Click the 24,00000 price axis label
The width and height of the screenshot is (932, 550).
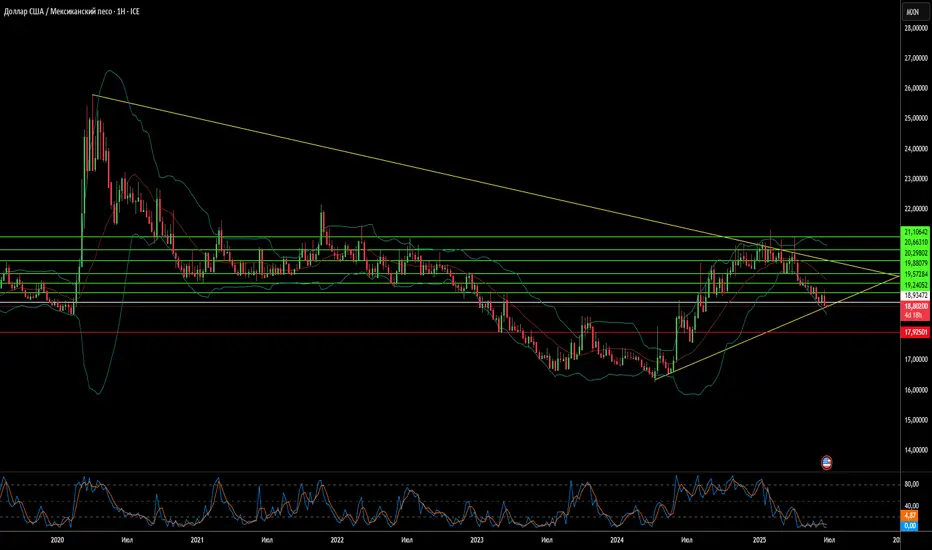tap(916, 149)
